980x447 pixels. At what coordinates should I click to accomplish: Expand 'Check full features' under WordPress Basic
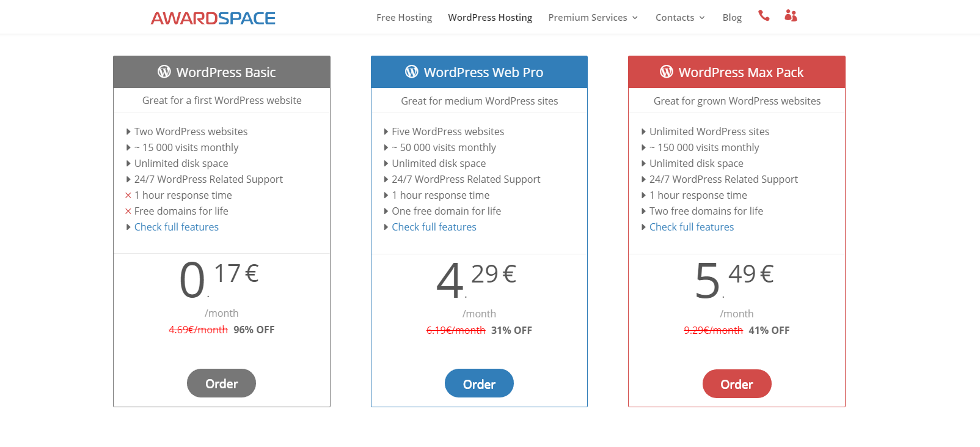coord(176,227)
